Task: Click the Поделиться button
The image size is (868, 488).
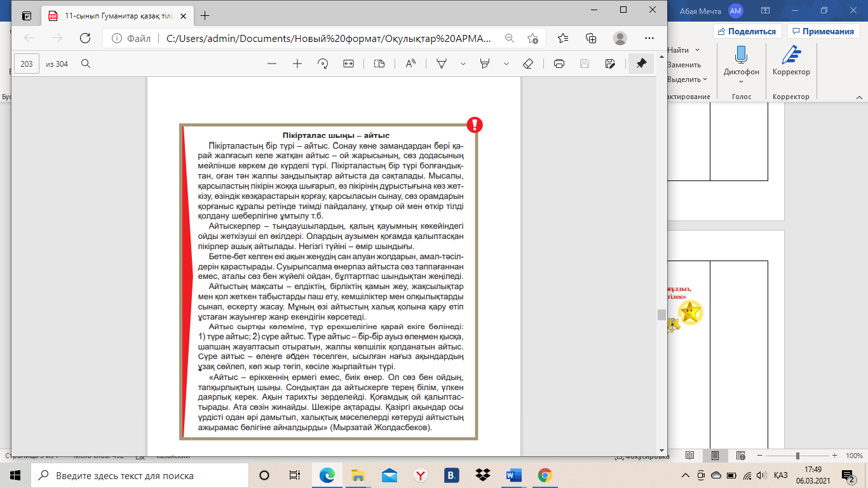Action: 747,31
